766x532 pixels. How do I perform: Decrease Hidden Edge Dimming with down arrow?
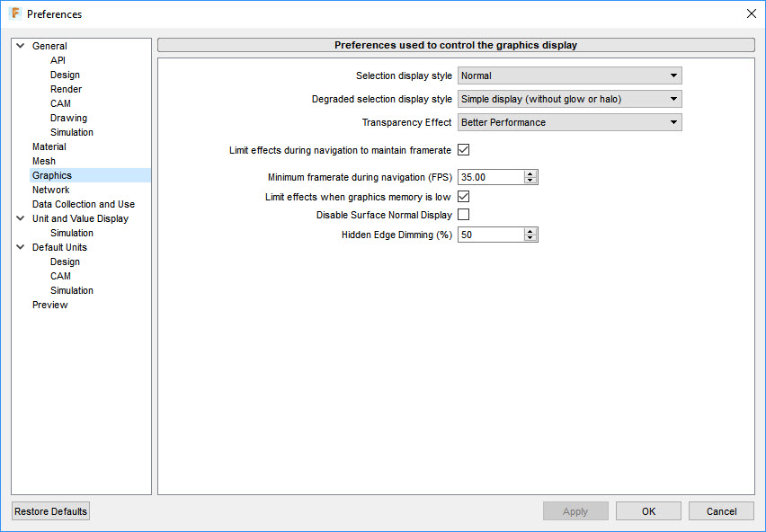(x=530, y=238)
